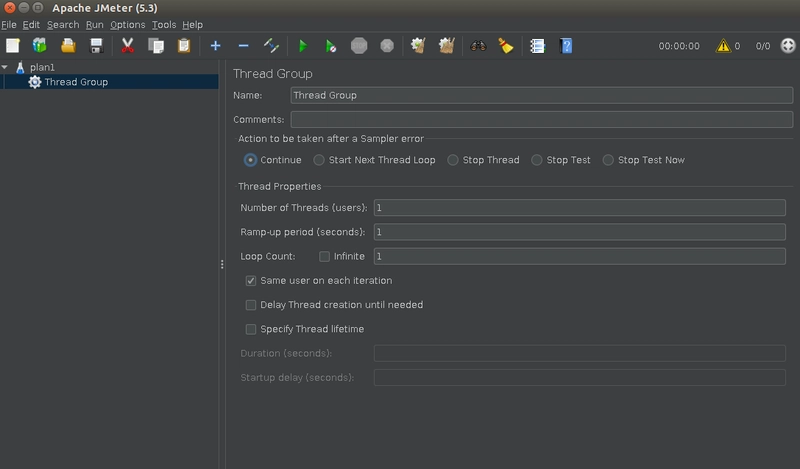The height and width of the screenshot is (469, 800).
Task: Select the Stop Test radio button
Action: [x=537, y=160]
